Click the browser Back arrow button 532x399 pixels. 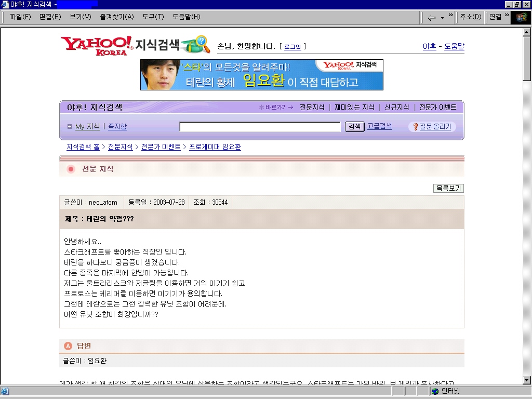point(432,17)
